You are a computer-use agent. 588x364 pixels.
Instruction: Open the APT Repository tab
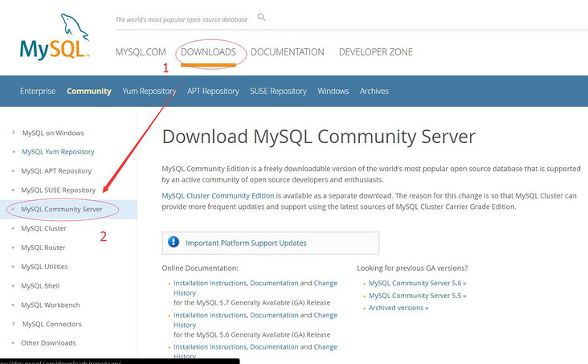click(213, 91)
